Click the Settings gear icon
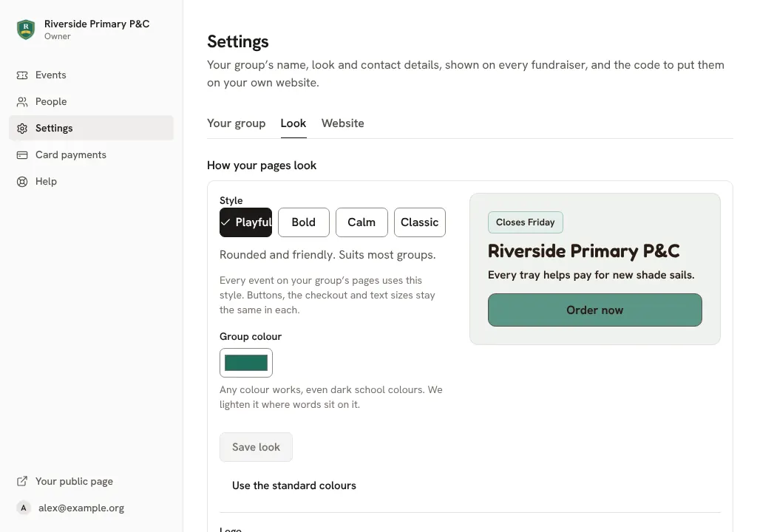This screenshot has height=532, width=757. pyautogui.click(x=22, y=129)
